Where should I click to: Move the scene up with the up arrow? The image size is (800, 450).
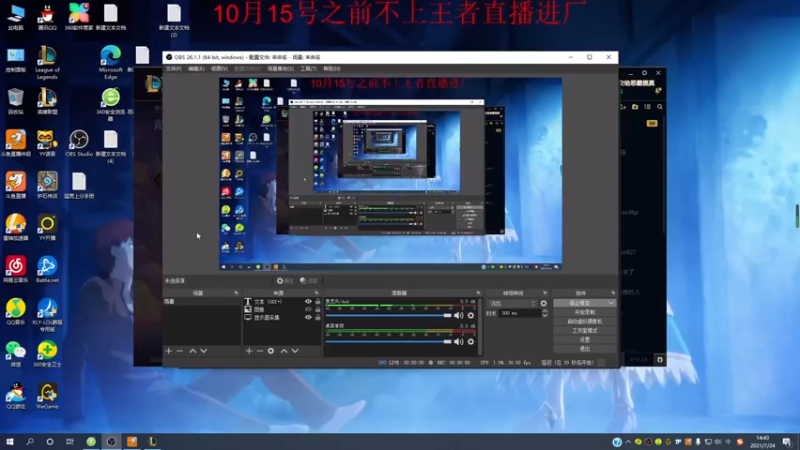tap(193, 351)
